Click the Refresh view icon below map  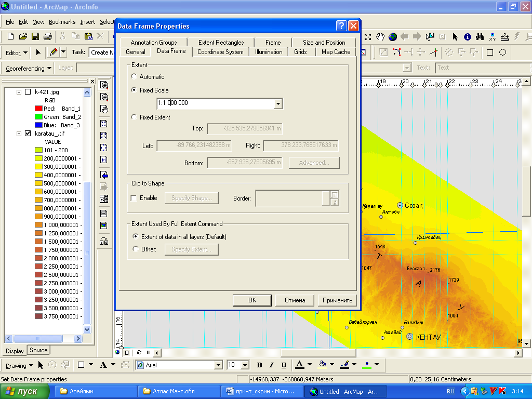coord(139,352)
